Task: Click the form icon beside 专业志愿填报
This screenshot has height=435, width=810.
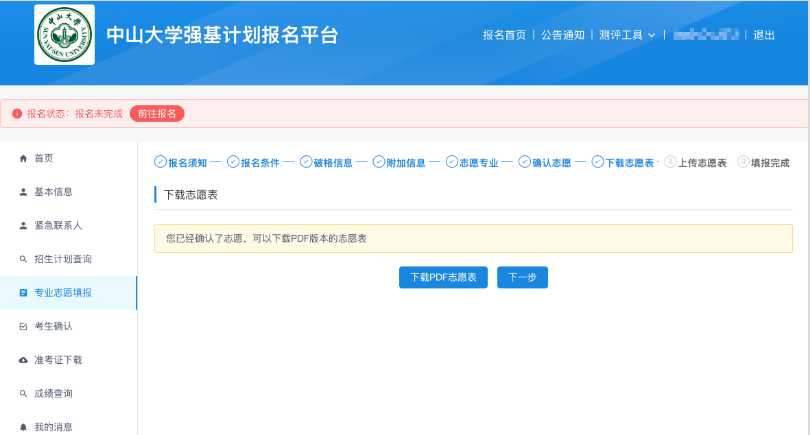Action: click(24, 293)
